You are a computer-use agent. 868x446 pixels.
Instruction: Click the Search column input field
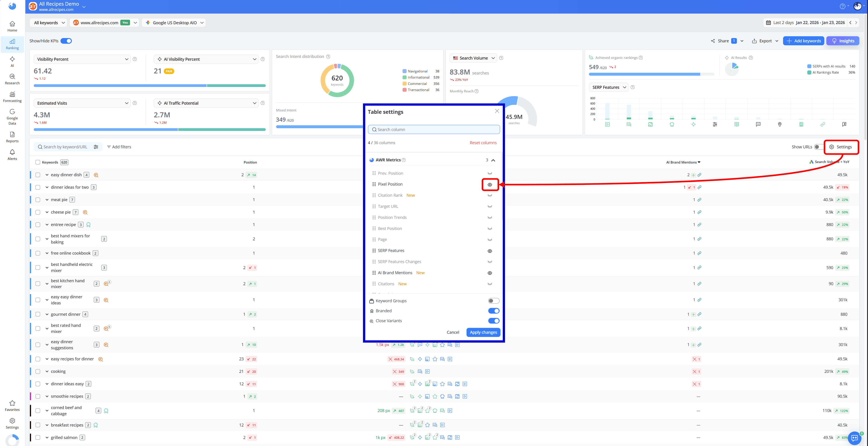click(434, 130)
